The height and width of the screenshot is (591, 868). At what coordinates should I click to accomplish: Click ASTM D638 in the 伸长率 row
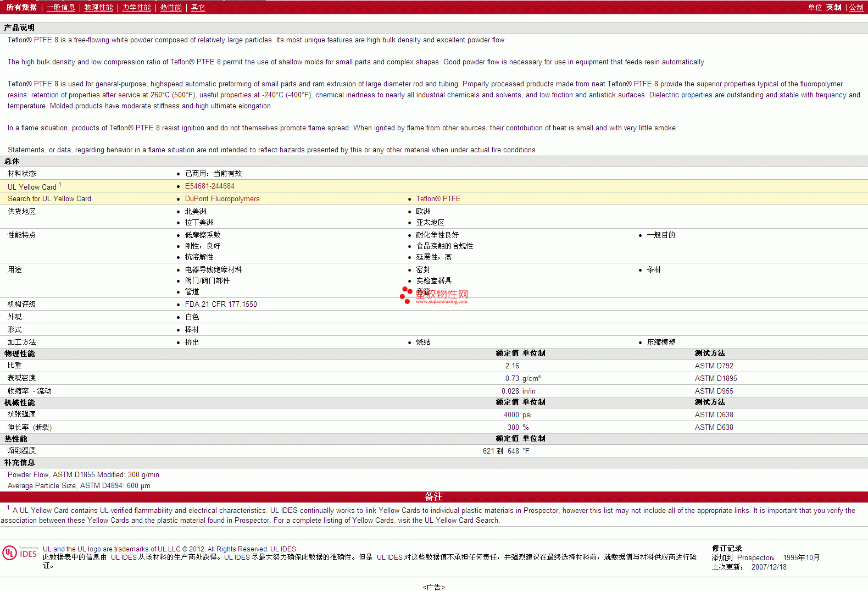tap(714, 428)
